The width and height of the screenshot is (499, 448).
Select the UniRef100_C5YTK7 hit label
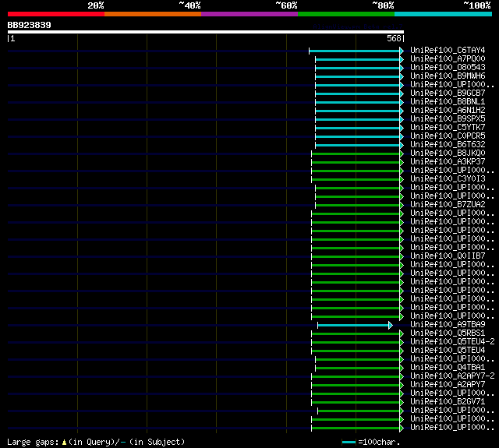point(448,128)
